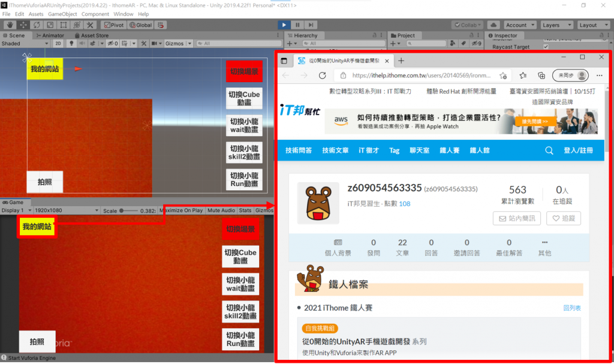Image resolution: width=614 pixels, height=364 pixels.
Task: Toggle Global handle rotation
Action: click(x=140, y=25)
